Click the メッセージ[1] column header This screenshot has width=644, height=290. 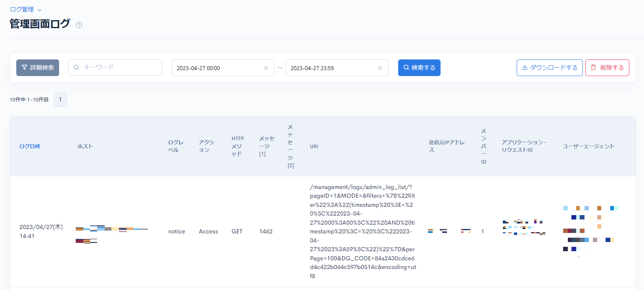click(x=266, y=146)
